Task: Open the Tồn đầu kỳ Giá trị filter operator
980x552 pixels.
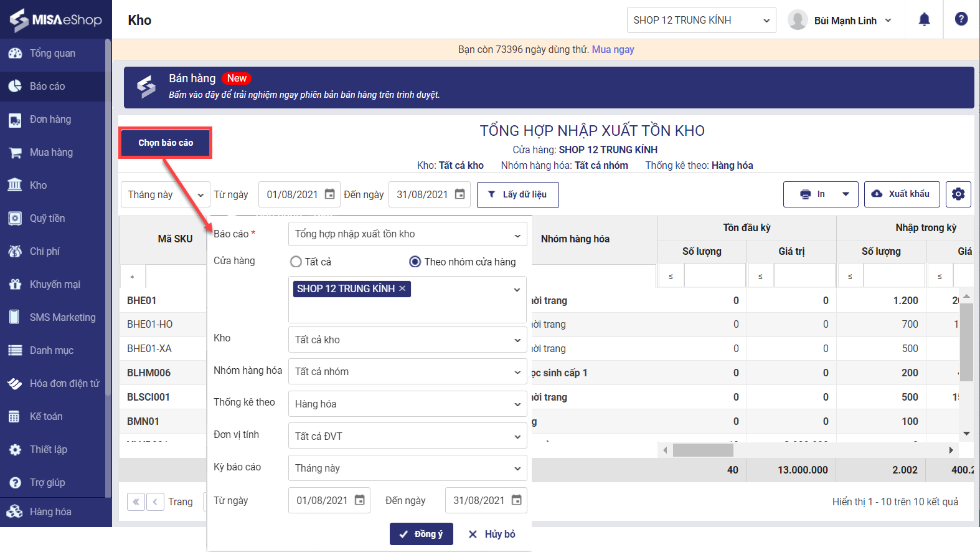Action: [x=760, y=276]
